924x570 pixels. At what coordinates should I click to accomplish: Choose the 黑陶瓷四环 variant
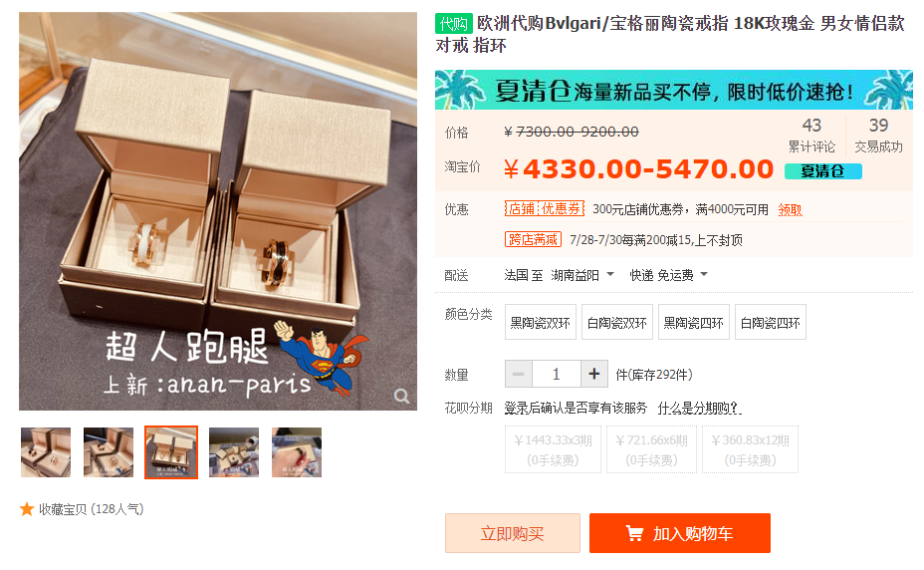click(694, 322)
